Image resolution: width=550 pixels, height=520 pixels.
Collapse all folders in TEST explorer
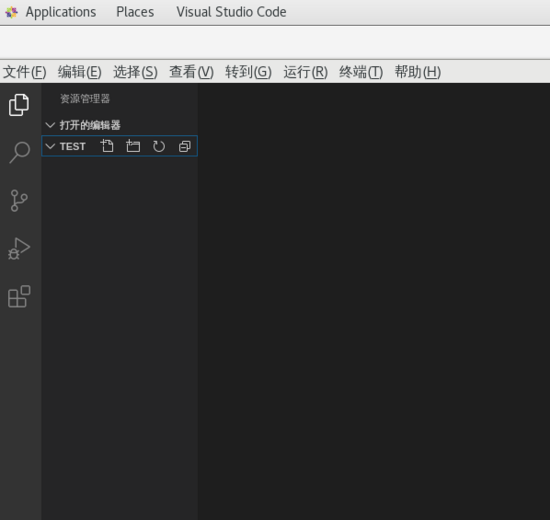185,146
